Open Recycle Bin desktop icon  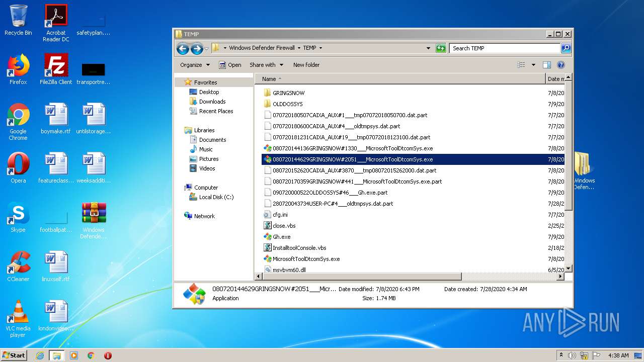18,20
